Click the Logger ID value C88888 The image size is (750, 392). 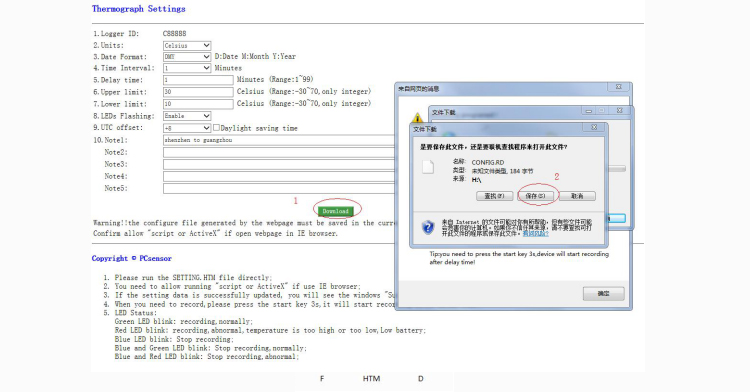pos(175,33)
